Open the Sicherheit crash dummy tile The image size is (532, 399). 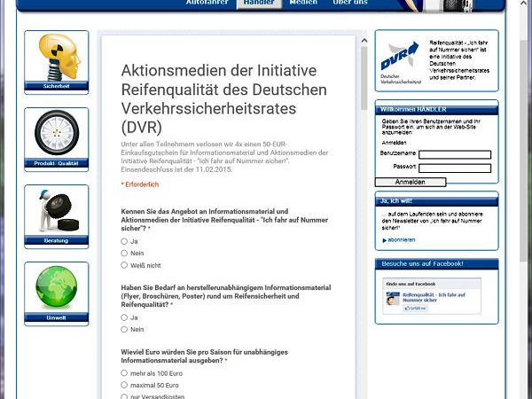click(57, 62)
